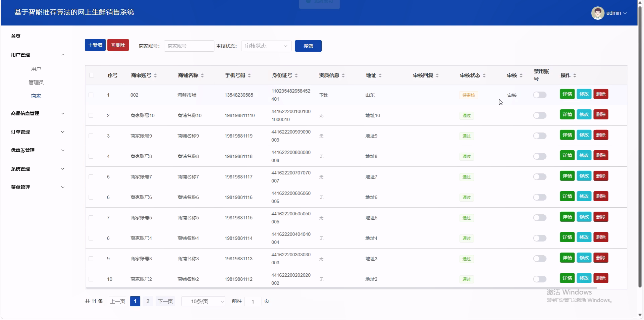
Task: Open the 管理员 submenu item
Action: click(36, 82)
